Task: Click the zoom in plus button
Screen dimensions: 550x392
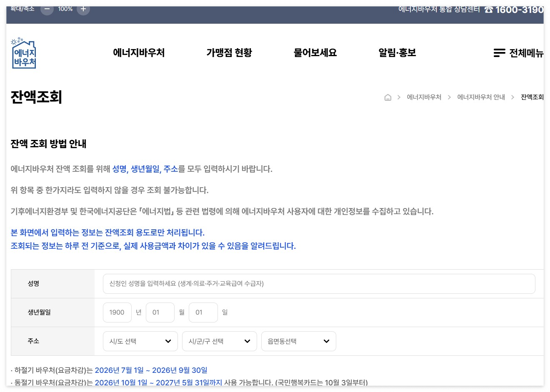Action: (x=83, y=9)
